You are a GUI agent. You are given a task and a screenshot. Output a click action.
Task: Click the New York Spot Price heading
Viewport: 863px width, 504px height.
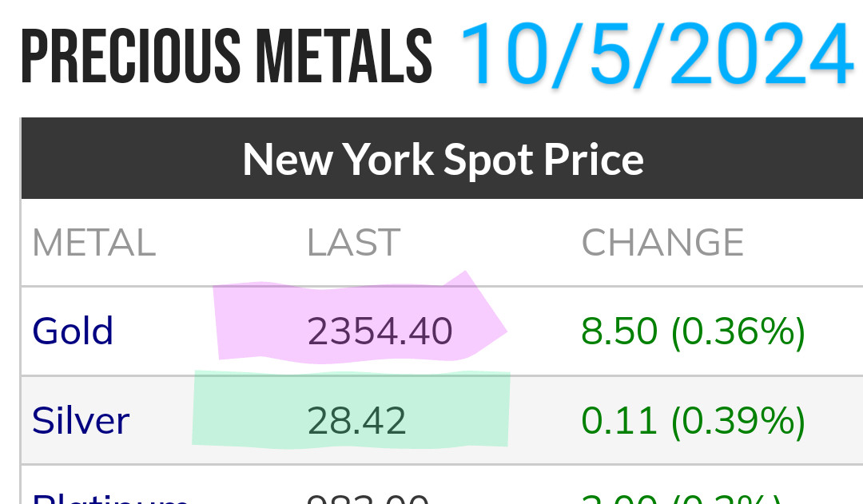click(x=443, y=159)
